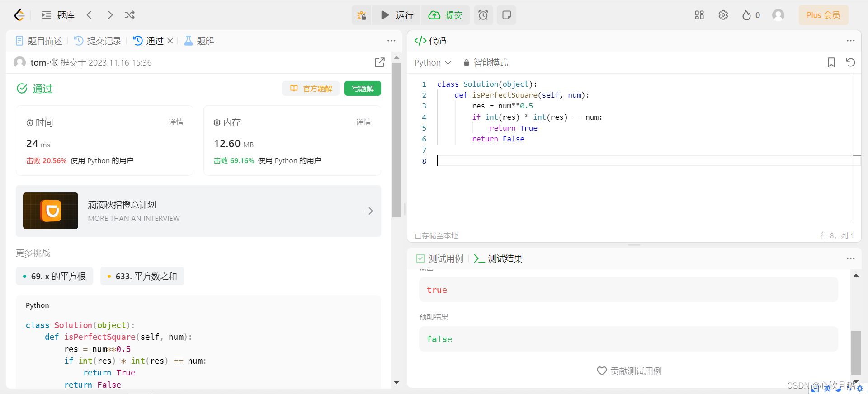Bookmark the code with bookmark icon
Viewport: 868px width, 394px height.
point(831,62)
